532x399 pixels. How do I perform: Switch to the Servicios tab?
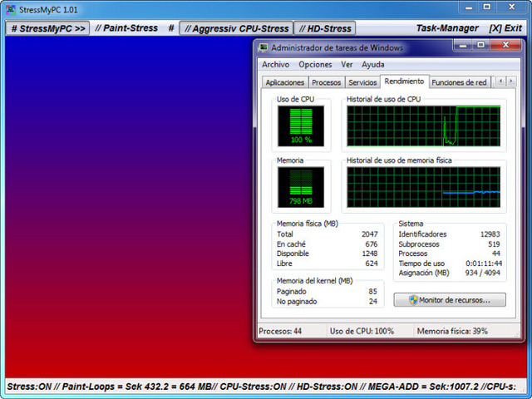(x=362, y=82)
